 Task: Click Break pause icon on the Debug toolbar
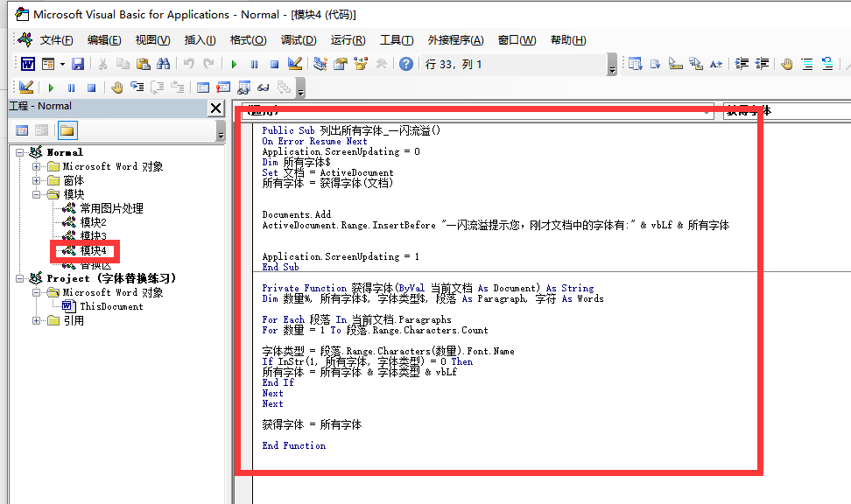(71, 87)
